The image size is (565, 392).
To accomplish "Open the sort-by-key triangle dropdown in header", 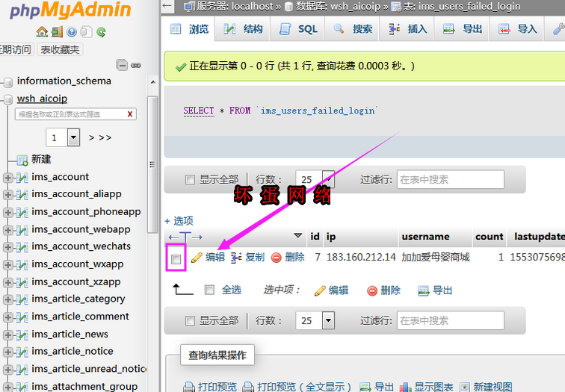I will pos(297,236).
